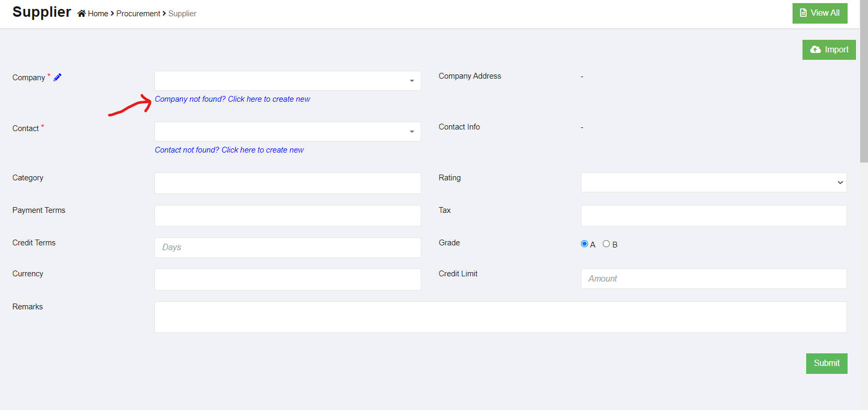
Task: Select Grade B radio button
Action: [x=606, y=244]
